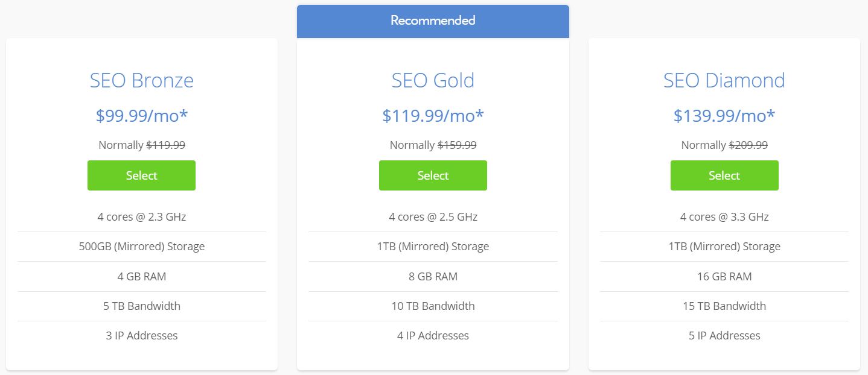The image size is (868, 375).
Task: Click the struck-through $209.99 normal price
Action: (x=748, y=145)
